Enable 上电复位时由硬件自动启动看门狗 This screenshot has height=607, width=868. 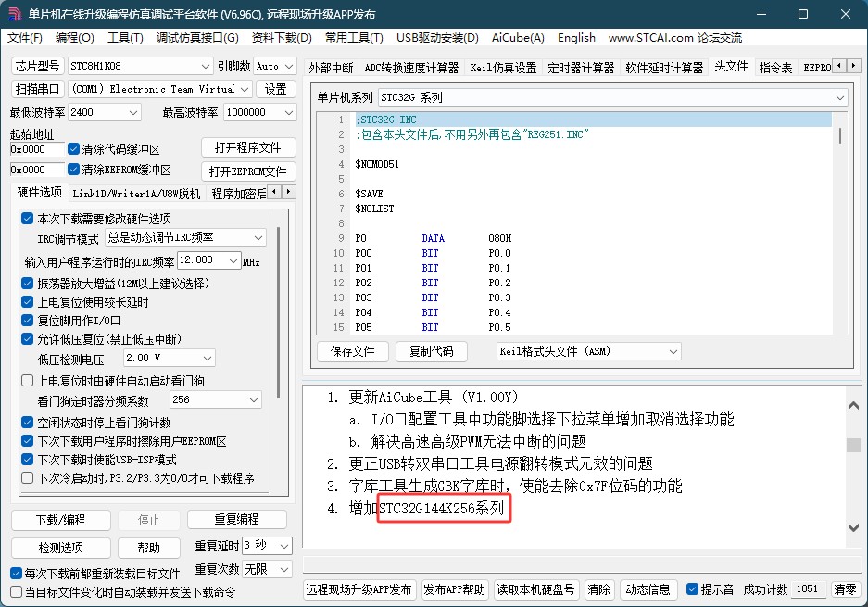coord(28,381)
